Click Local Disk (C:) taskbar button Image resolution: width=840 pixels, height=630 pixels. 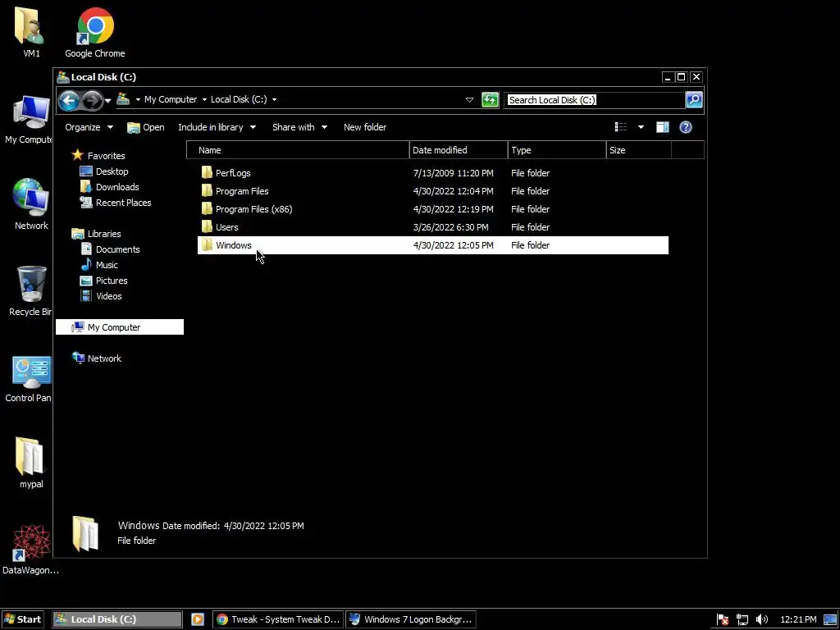(117, 619)
